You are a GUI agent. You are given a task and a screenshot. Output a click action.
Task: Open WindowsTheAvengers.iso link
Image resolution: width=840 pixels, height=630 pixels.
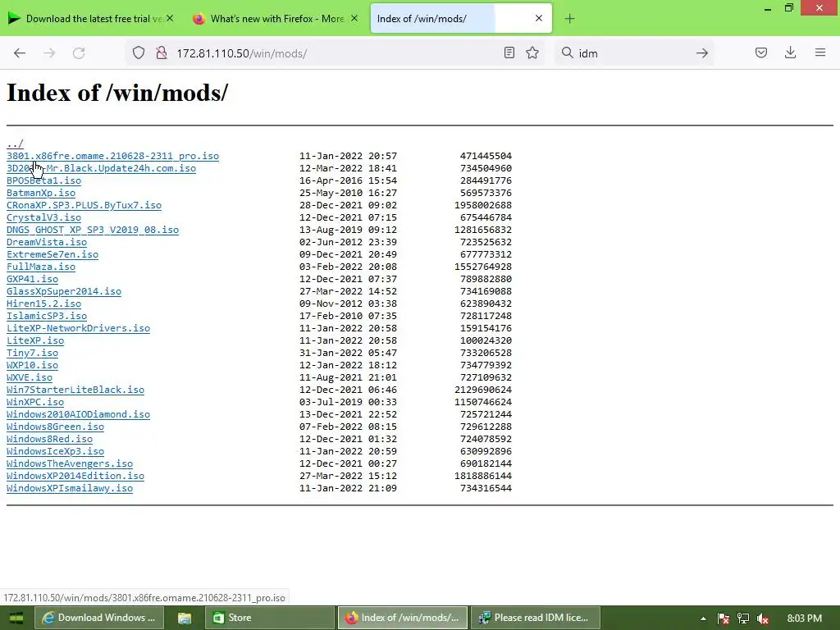pos(70,464)
